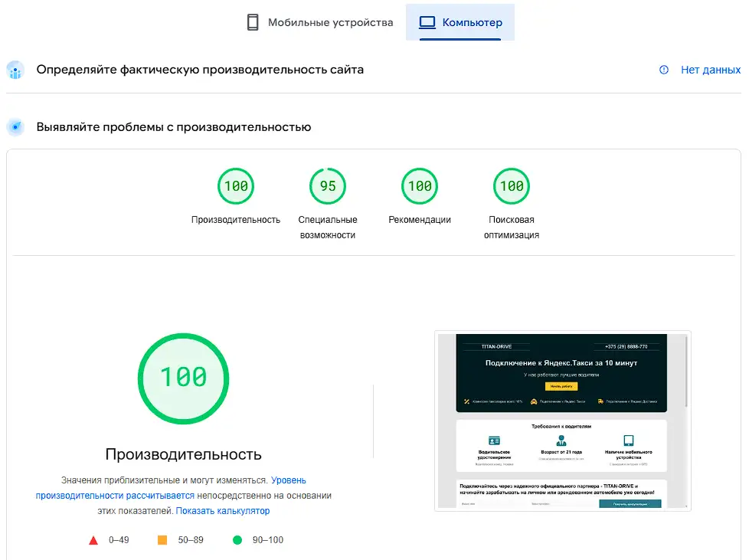Screen dimensions: 749x560
Task: Open the TITAN-DRIVE page screenshot thumbnail
Action: click(x=563, y=421)
